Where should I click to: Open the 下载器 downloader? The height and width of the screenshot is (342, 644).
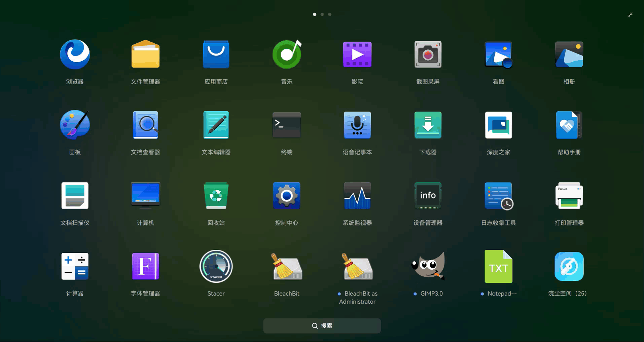coord(428,125)
